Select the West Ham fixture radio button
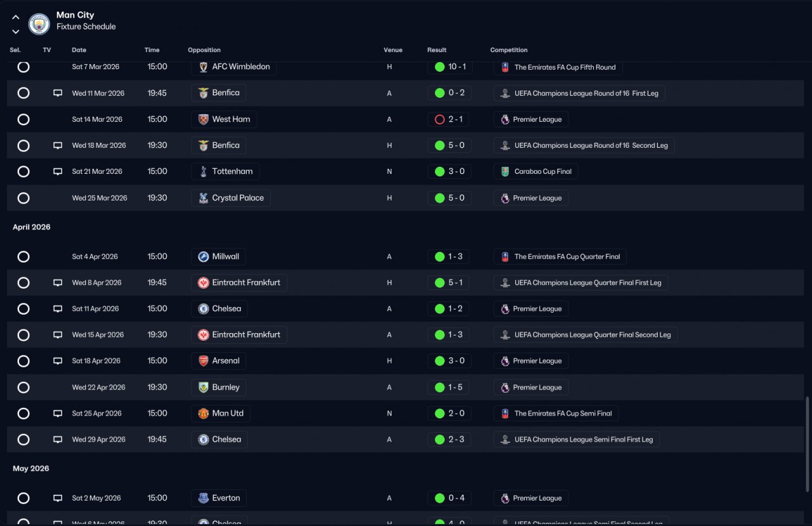This screenshot has width=812, height=526. click(x=23, y=119)
